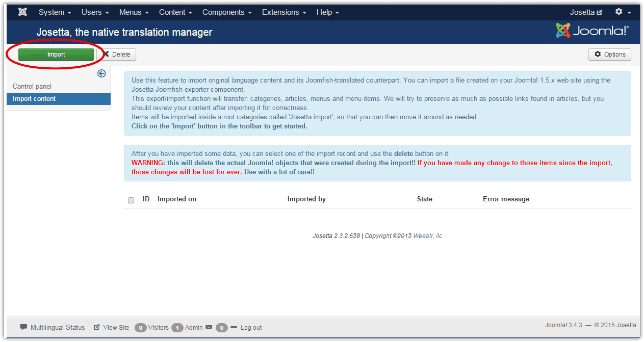This screenshot has height=342, width=644.
Task: Log out using the footer link
Action: click(x=247, y=327)
